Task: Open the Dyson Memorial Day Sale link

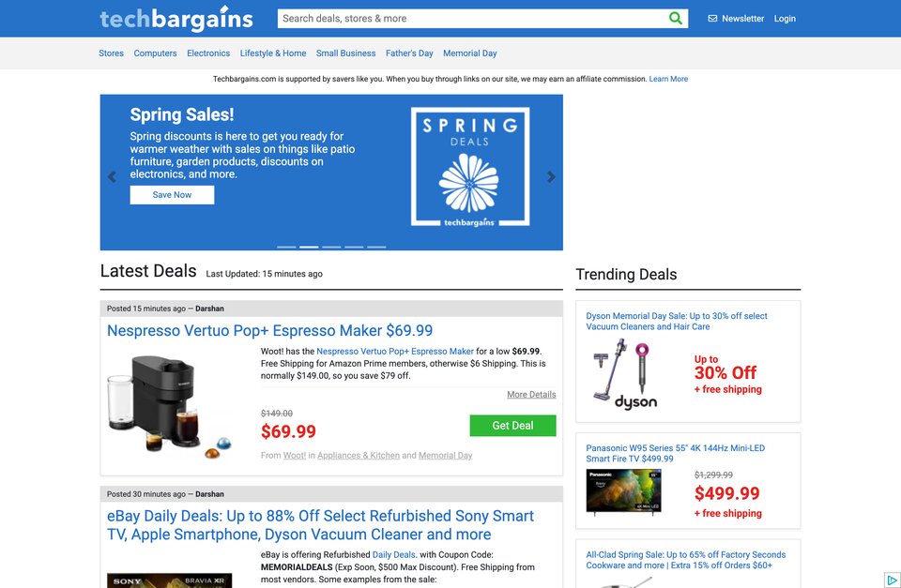Action: coord(677,321)
